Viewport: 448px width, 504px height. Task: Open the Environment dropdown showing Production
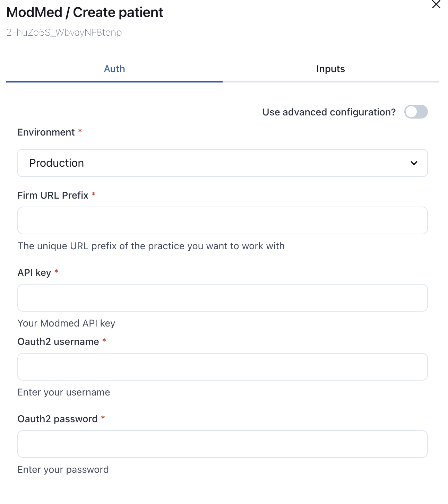click(x=223, y=163)
